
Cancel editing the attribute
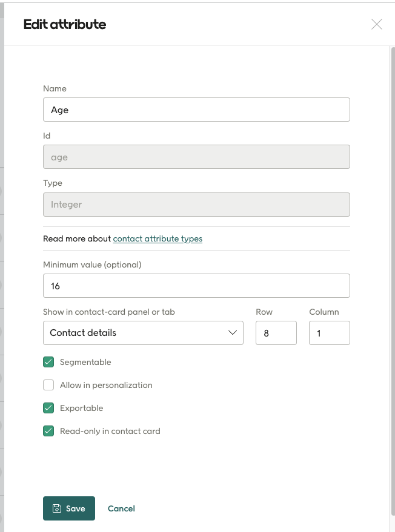121,508
